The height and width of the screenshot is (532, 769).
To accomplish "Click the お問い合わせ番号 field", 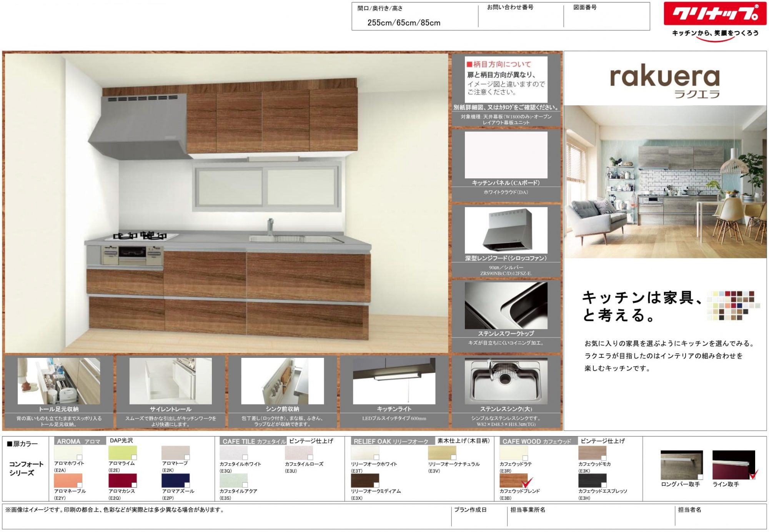I will 521,16.
